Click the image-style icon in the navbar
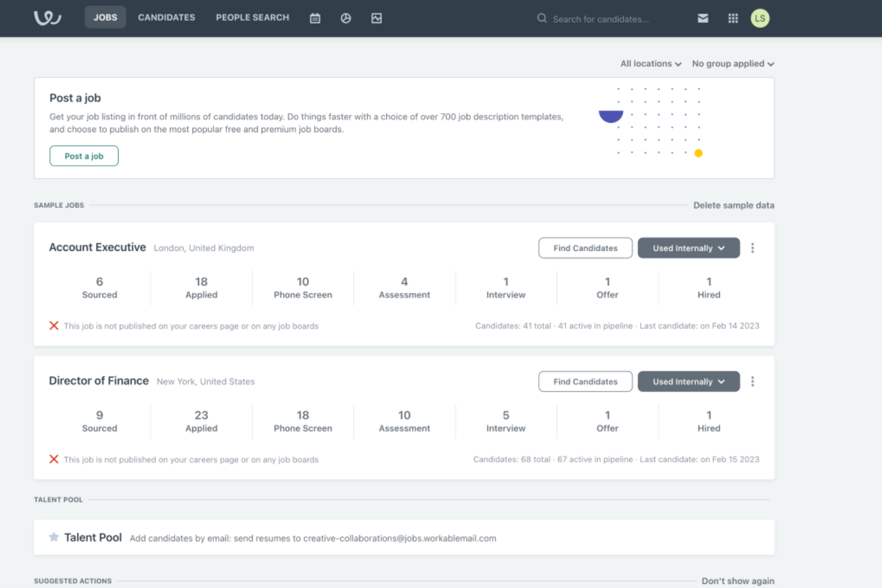This screenshot has height=588, width=882. click(377, 18)
